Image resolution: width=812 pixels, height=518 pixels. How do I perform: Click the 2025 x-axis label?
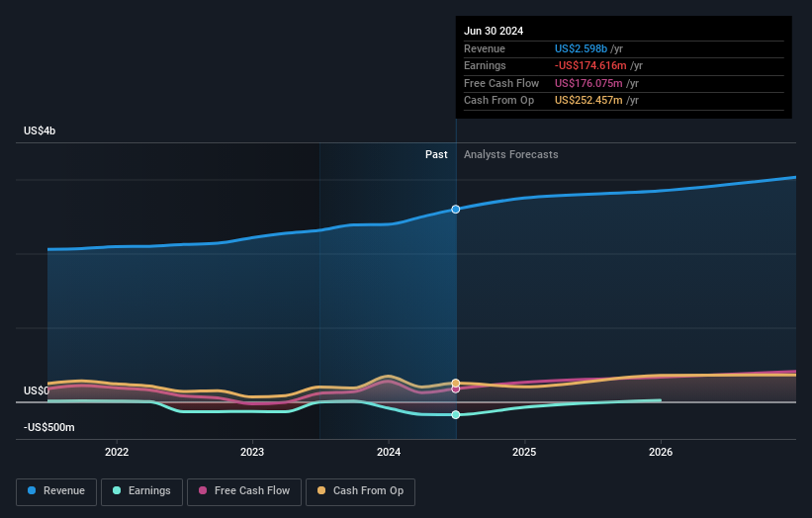click(x=524, y=452)
